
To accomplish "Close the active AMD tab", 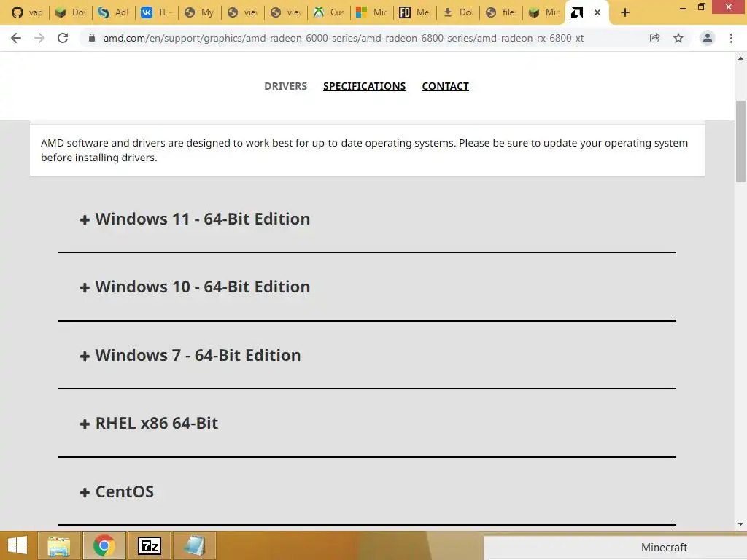I will 597,12.
